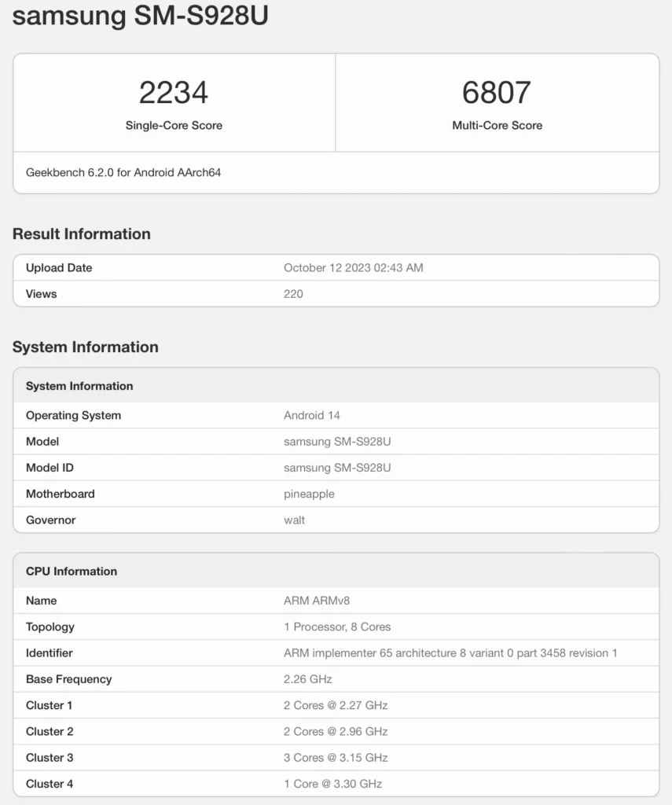Select the CPU name 'ARM ARMv8'
The width and height of the screenshot is (672, 805).
point(317,601)
